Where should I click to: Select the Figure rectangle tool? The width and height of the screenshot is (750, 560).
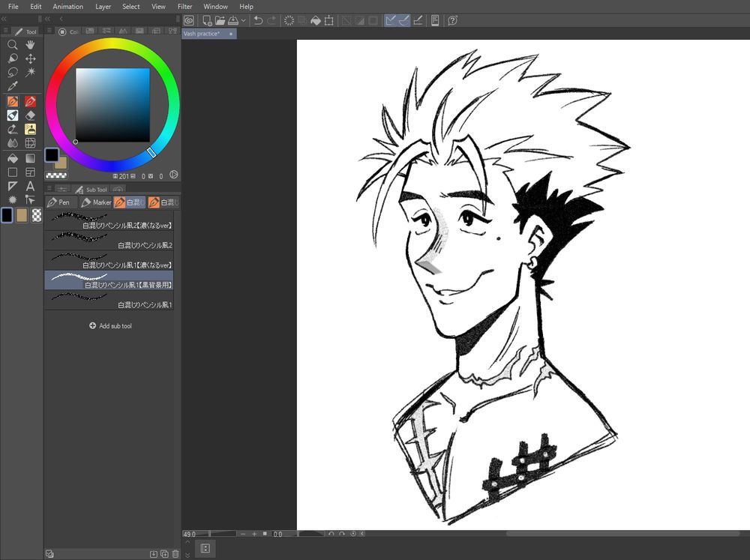tap(13, 172)
